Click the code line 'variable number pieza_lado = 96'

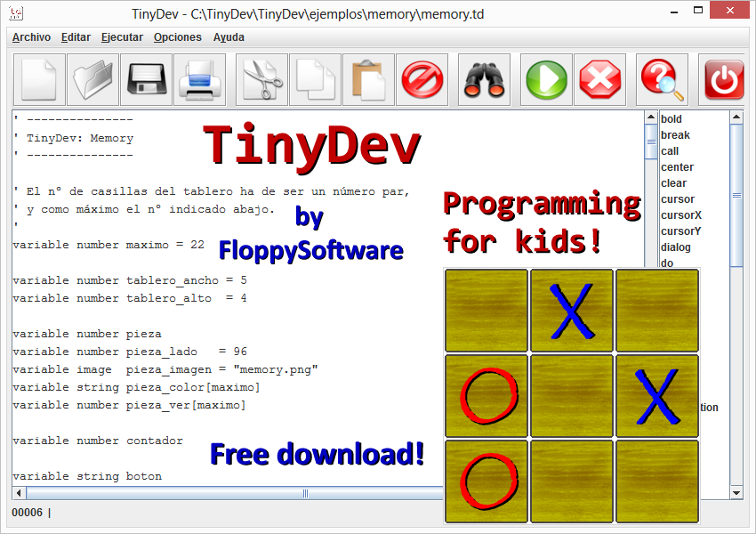(x=130, y=352)
